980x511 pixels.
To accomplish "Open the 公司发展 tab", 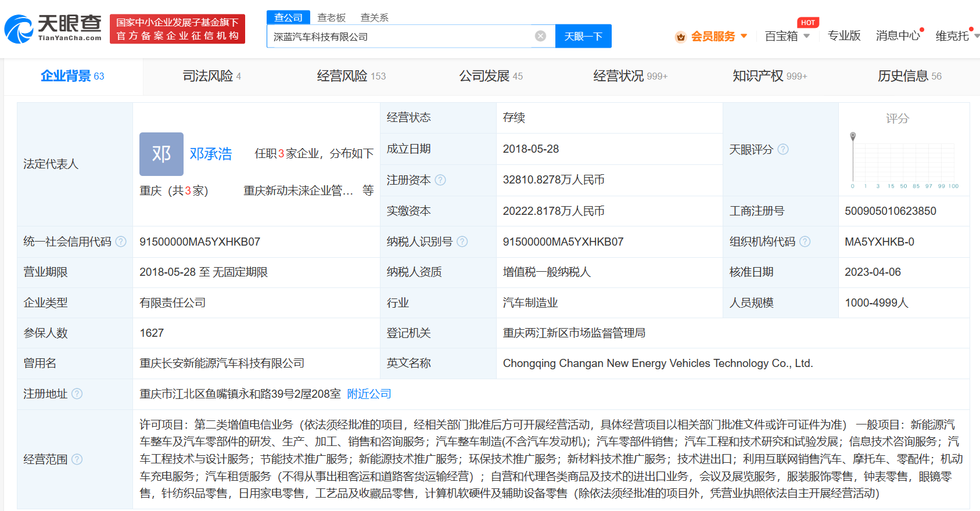I will click(x=491, y=76).
